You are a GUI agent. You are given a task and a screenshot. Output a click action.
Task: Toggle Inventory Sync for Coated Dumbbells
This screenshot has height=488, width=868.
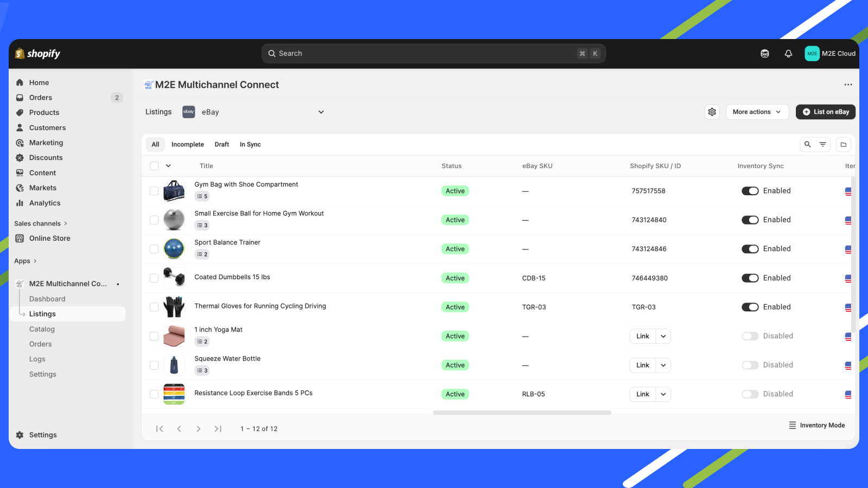pyautogui.click(x=750, y=278)
